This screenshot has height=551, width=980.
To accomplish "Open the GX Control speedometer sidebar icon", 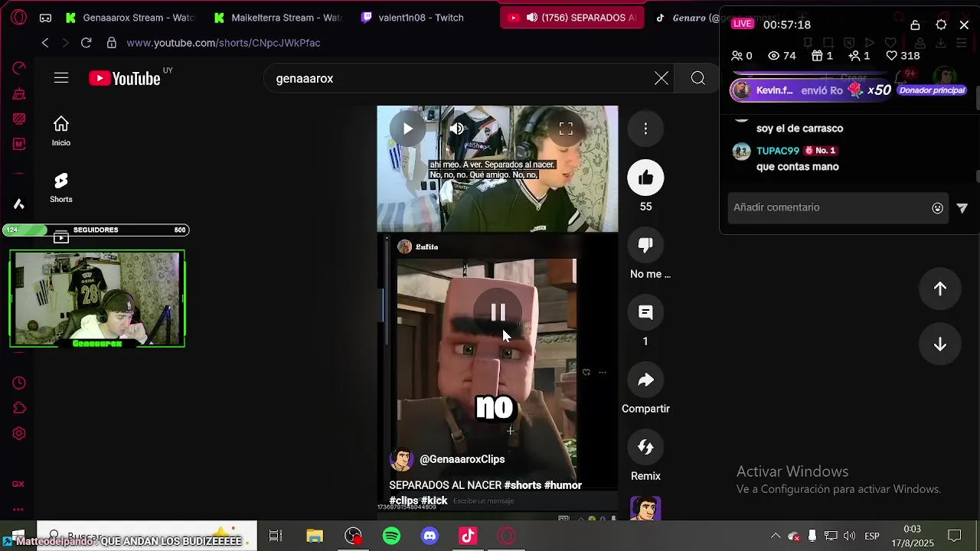I will coord(19,69).
